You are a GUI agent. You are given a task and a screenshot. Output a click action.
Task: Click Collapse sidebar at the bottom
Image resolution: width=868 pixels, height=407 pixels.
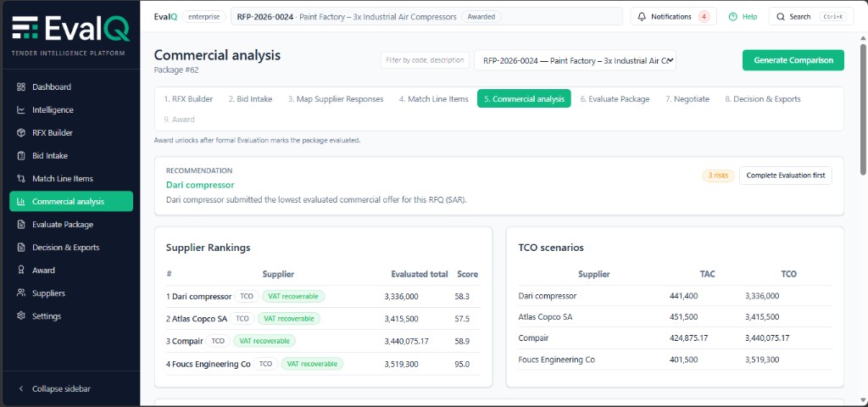coord(71,388)
